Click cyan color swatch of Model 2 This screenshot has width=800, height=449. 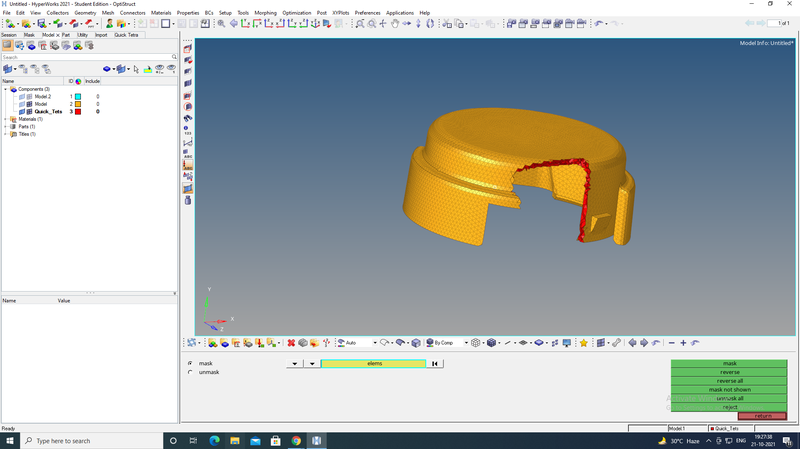pyautogui.click(x=78, y=96)
